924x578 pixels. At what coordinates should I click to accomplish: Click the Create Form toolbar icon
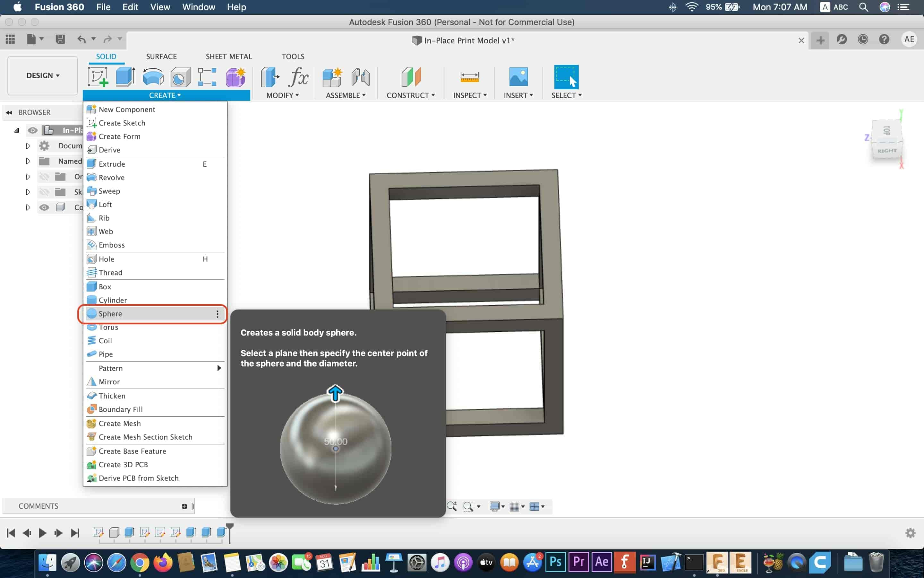(235, 77)
